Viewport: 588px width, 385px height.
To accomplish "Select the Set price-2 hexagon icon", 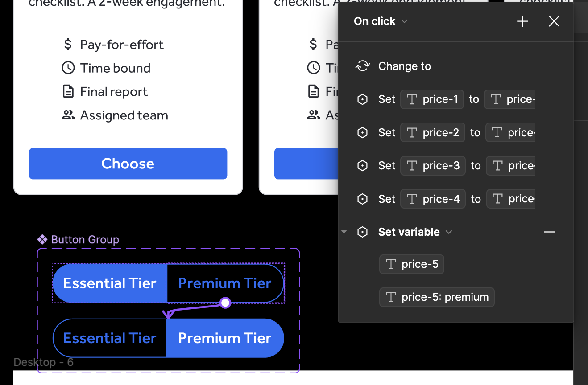I will 363,132.
